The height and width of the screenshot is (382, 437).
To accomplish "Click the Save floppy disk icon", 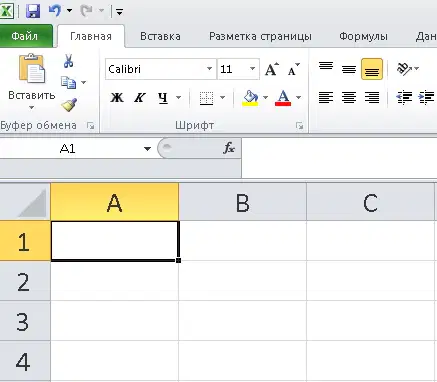I will pos(33,11).
